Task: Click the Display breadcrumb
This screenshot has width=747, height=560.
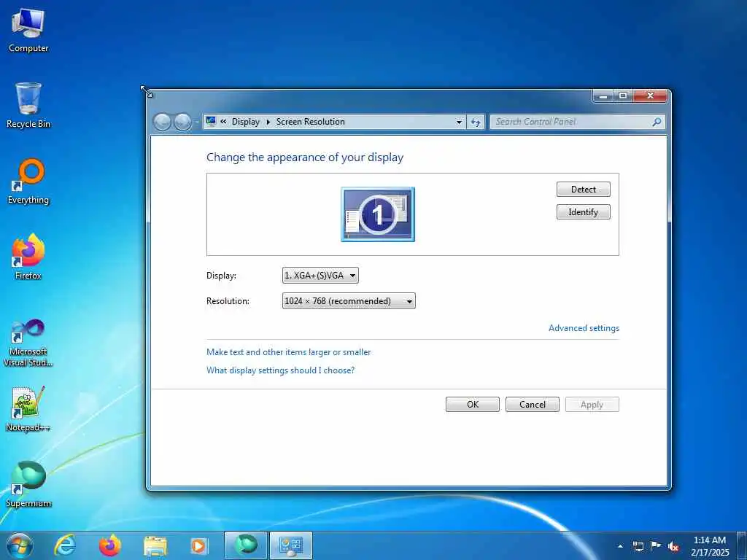Action: (246, 122)
